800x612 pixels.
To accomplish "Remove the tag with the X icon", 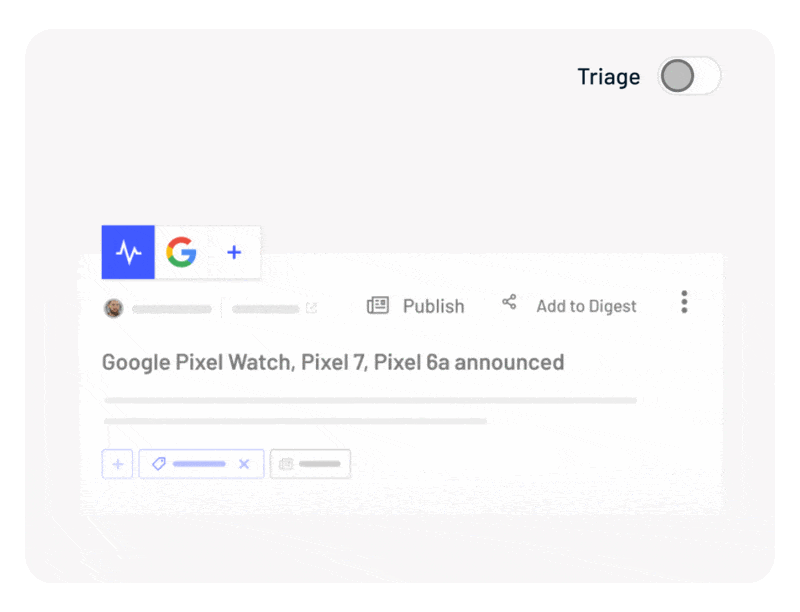I will tap(244, 464).
